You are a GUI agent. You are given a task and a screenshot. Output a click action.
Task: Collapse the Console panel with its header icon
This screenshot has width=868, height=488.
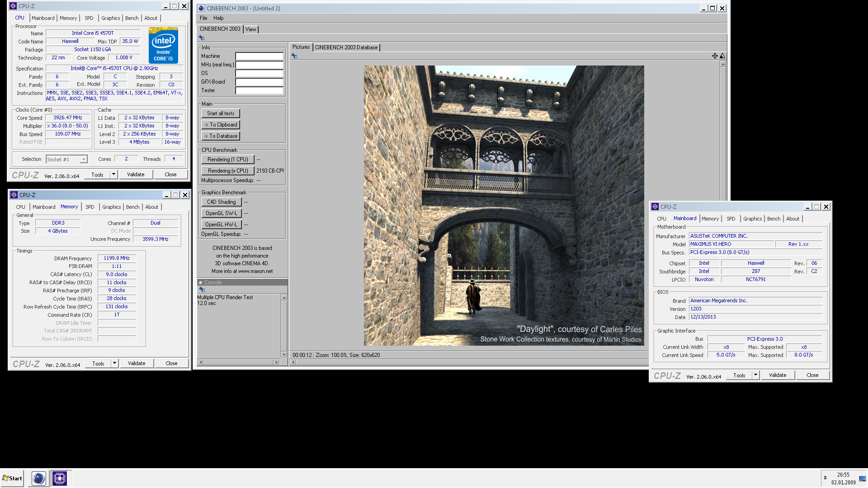pos(200,282)
